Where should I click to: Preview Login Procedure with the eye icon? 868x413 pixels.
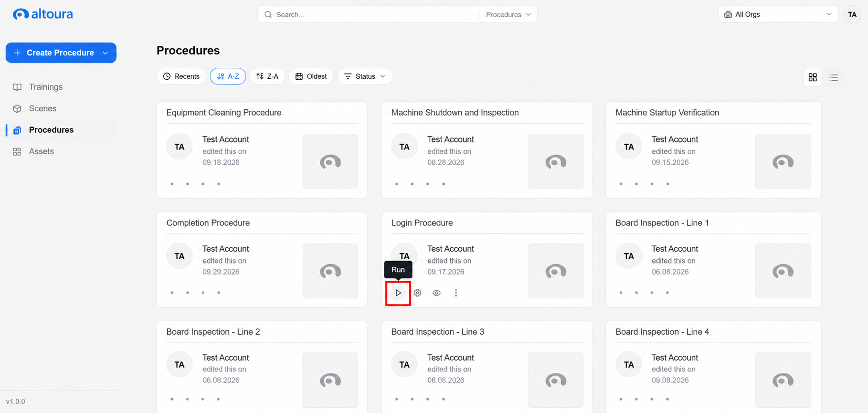coord(436,293)
